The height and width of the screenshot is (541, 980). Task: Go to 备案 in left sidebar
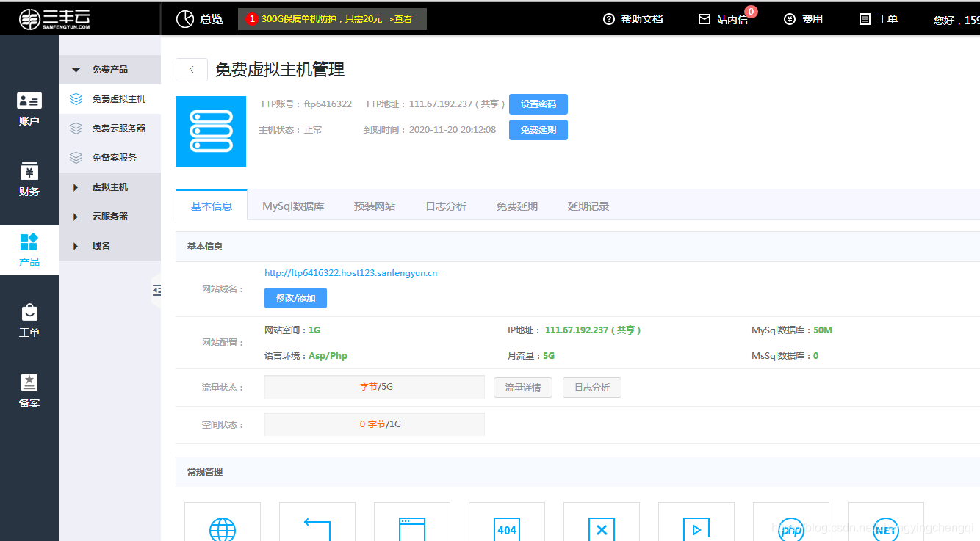[29, 391]
